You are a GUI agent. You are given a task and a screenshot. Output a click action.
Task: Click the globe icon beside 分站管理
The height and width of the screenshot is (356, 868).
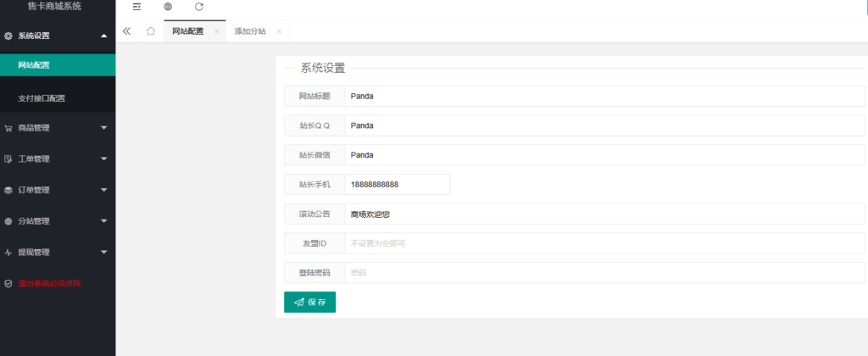[x=8, y=221]
